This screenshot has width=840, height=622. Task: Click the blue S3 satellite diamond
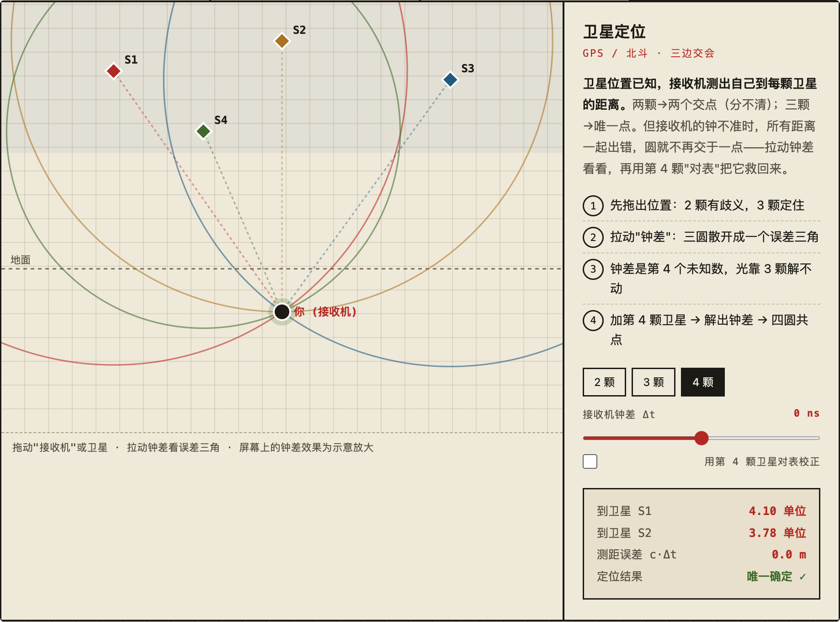pos(450,80)
